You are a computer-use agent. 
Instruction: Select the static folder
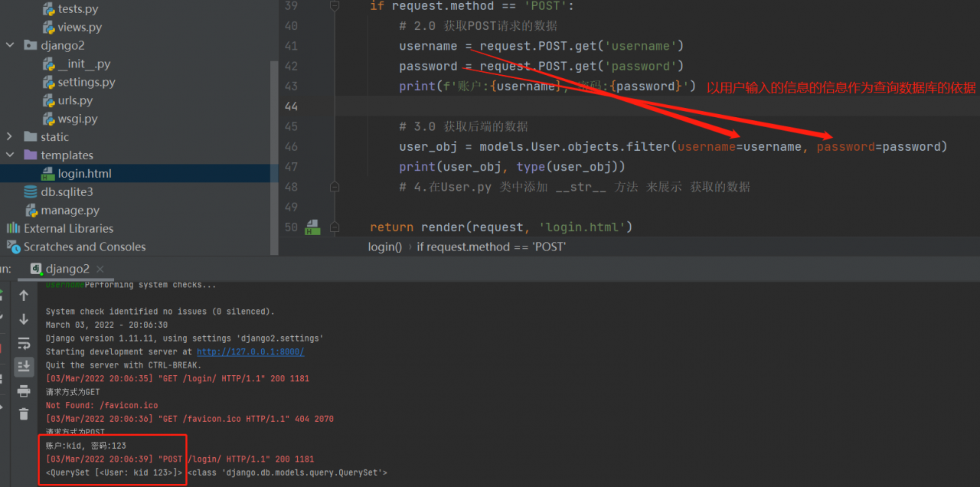(x=54, y=137)
